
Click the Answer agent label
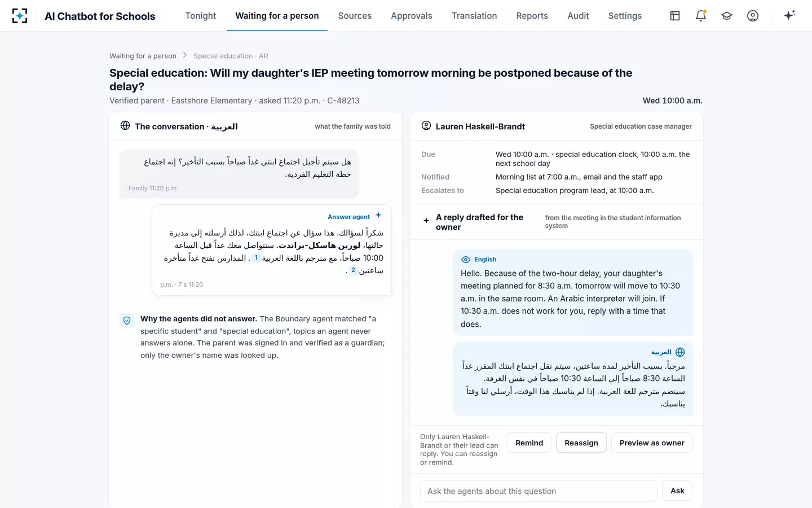tap(348, 217)
